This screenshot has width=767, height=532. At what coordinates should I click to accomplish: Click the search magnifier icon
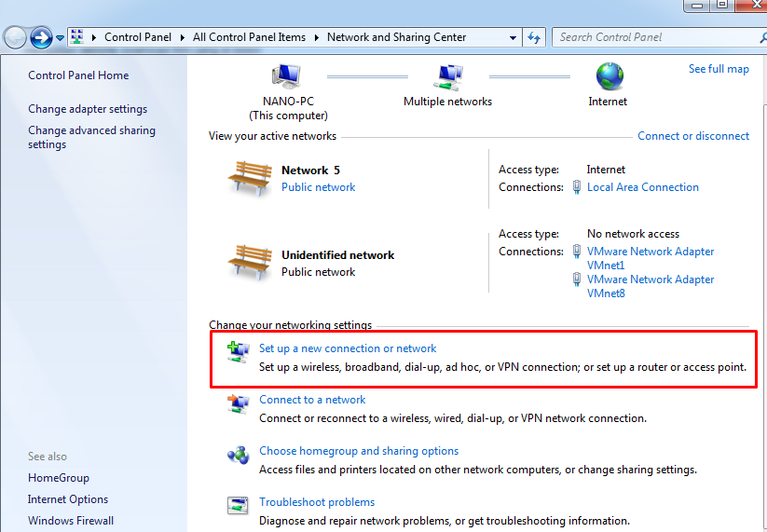pyautogui.click(x=763, y=37)
